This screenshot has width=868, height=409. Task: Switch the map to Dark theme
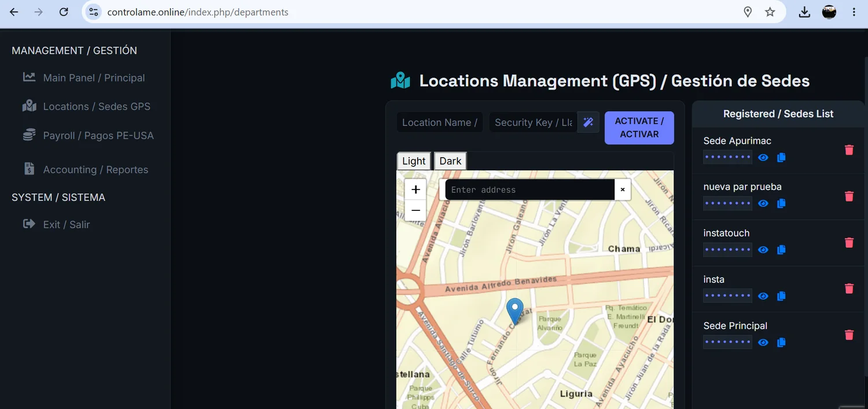click(x=450, y=161)
